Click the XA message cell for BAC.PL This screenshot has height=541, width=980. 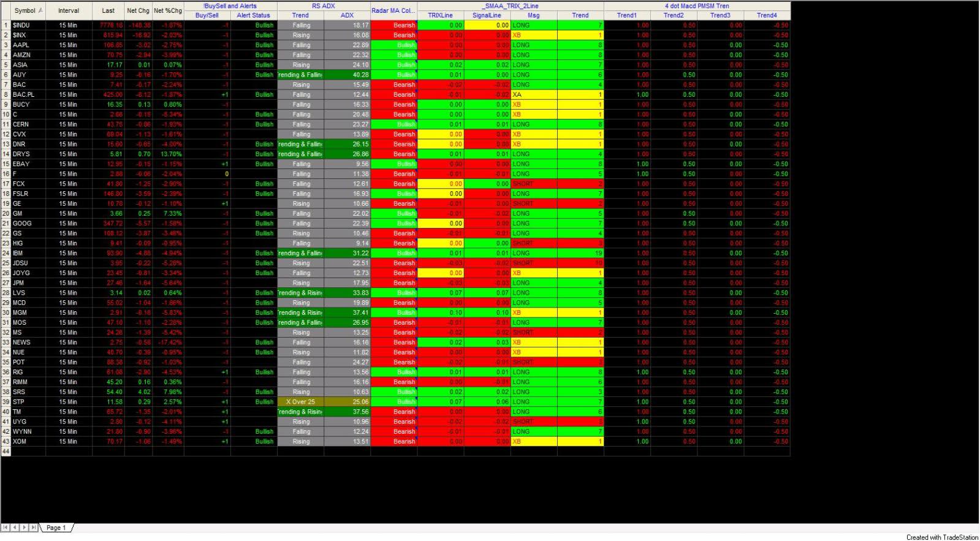534,94
